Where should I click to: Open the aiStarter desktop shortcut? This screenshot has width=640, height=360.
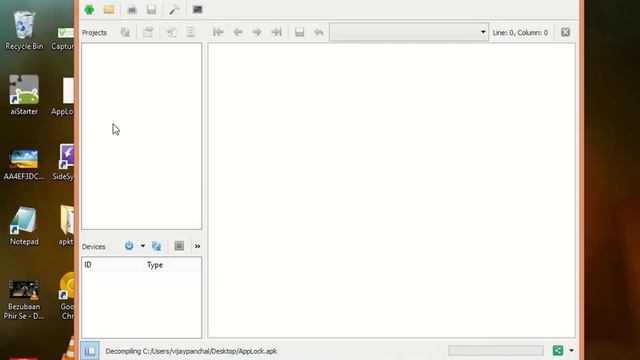coord(24,95)
